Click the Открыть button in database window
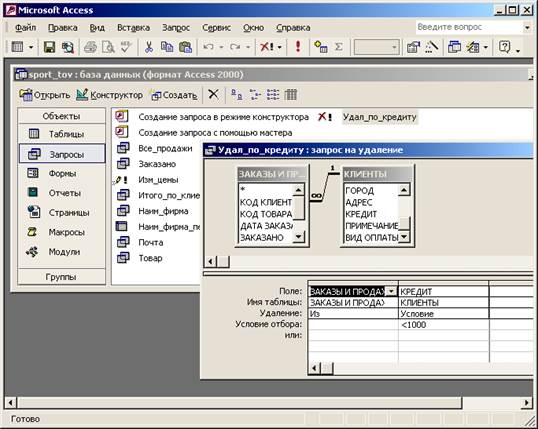538x429 pixels. pos(45,95)
